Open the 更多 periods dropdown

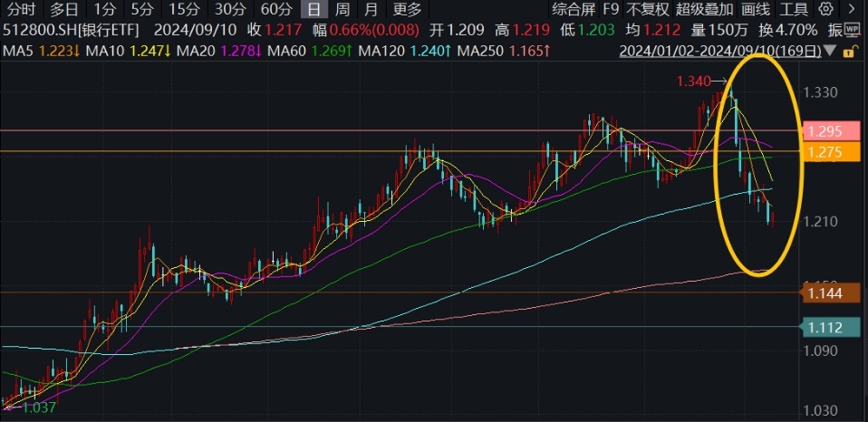[408, 10]
